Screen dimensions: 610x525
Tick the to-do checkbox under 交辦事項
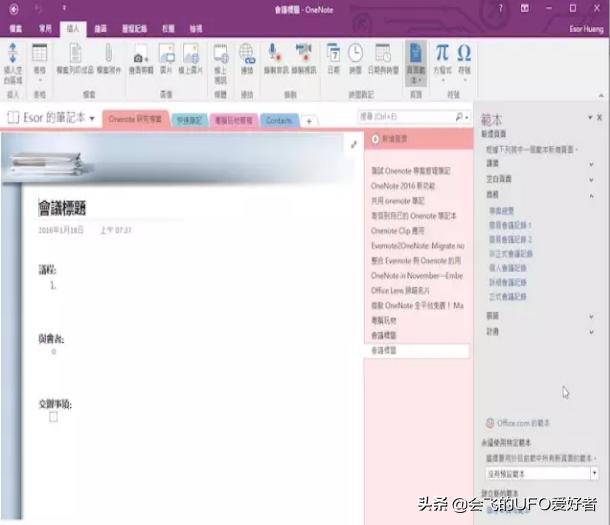pyautogui.click(x=53, y=416)
